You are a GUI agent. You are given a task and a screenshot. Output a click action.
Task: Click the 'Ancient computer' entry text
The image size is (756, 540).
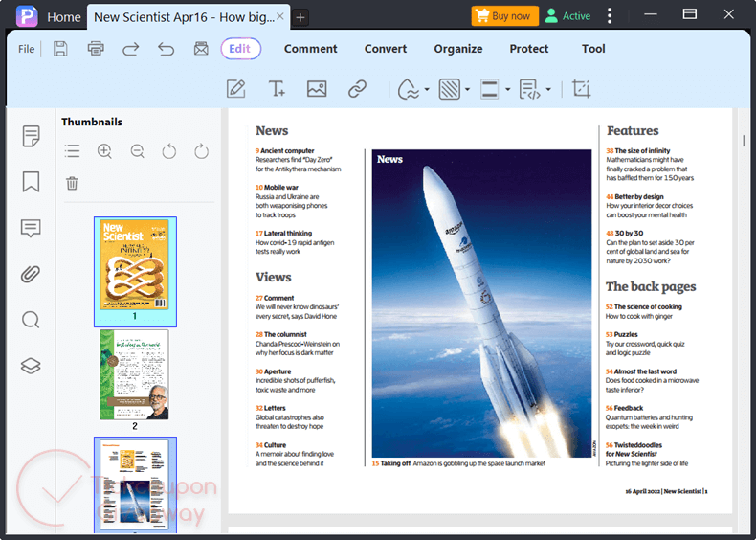287,150
